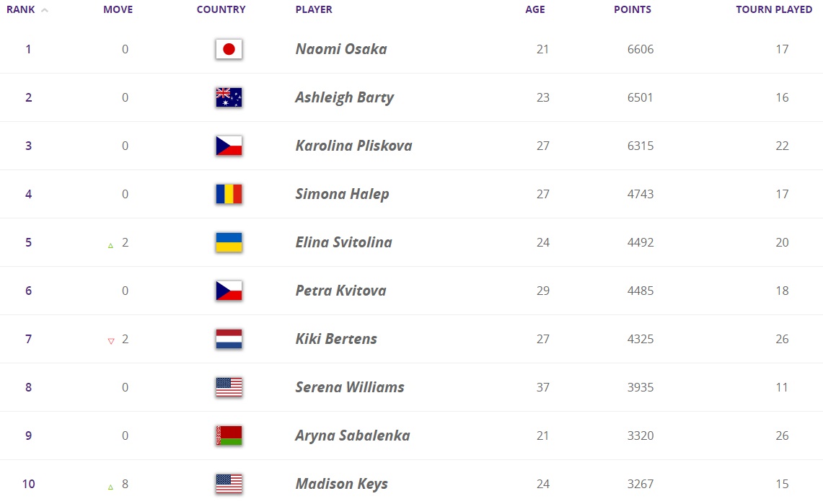This screenshot has width=823, height=504.
Task: Open Karolina Pliskova's player link
Action: coord(353,146)
